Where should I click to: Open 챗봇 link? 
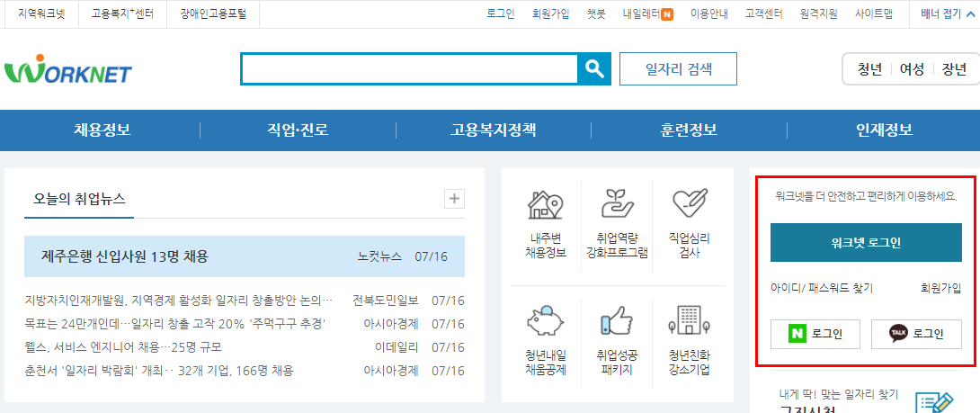coord(596,13)
